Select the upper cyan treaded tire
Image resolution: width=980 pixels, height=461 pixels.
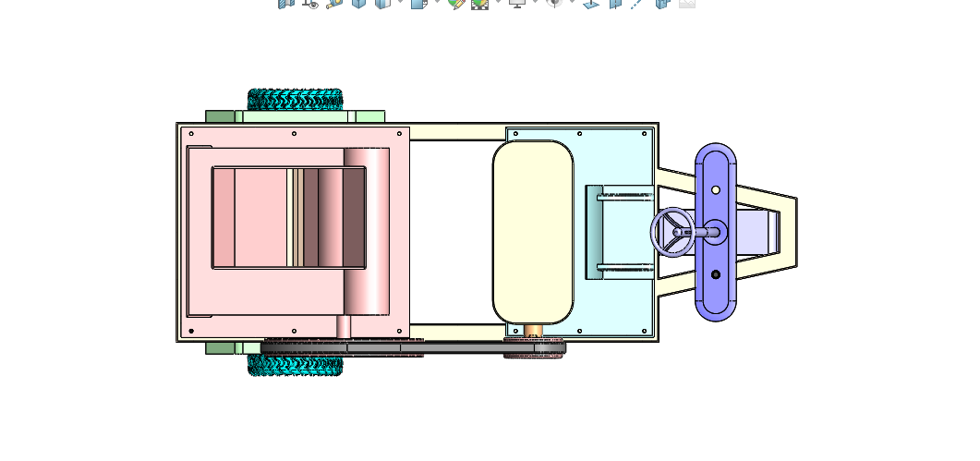(295, 99)
